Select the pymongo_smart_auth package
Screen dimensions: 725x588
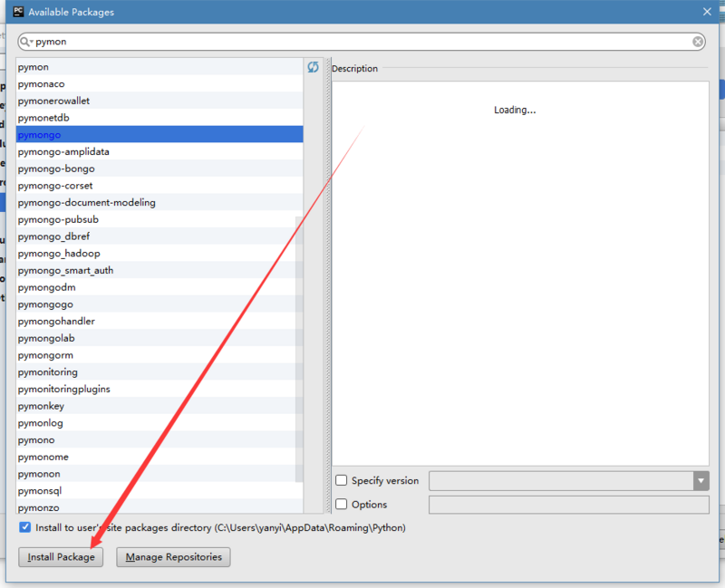(159, 270)
